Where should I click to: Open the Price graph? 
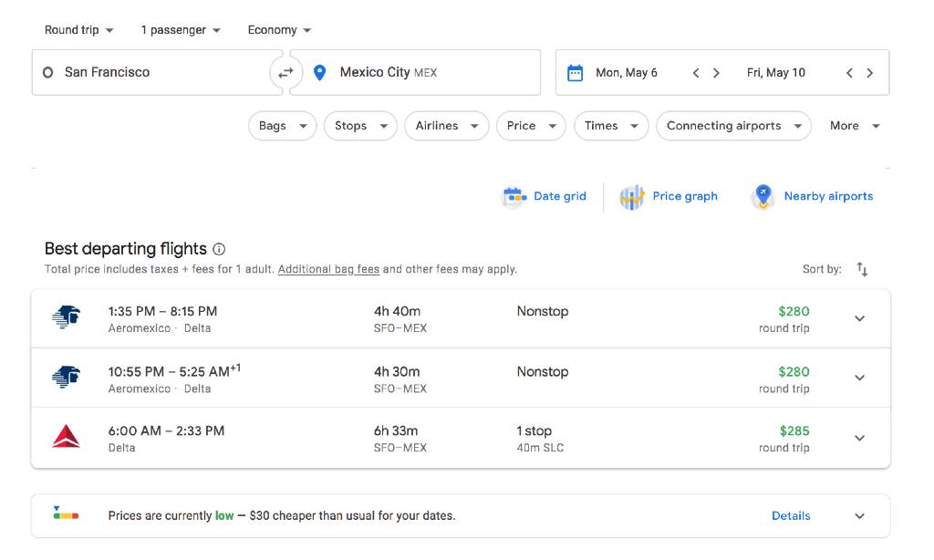pos(669,196)
